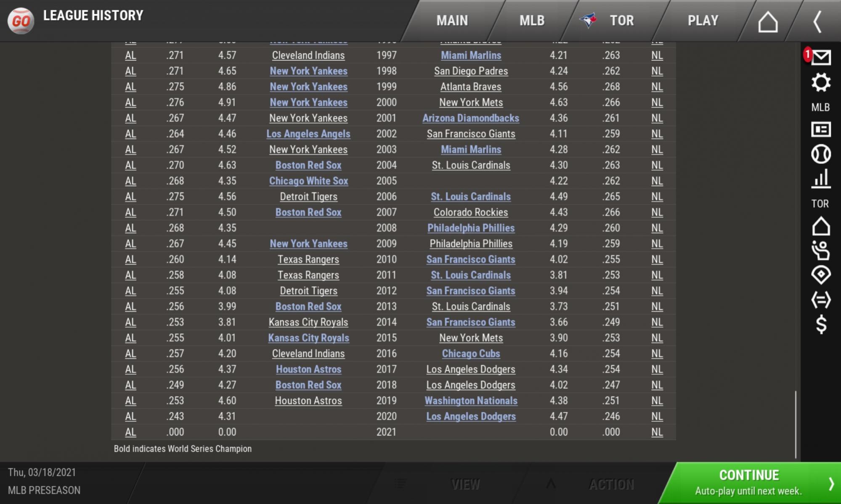This screenshot has height=504, width=841.
Task: Open the PLAY menu tab
Action: pos(702,20)
